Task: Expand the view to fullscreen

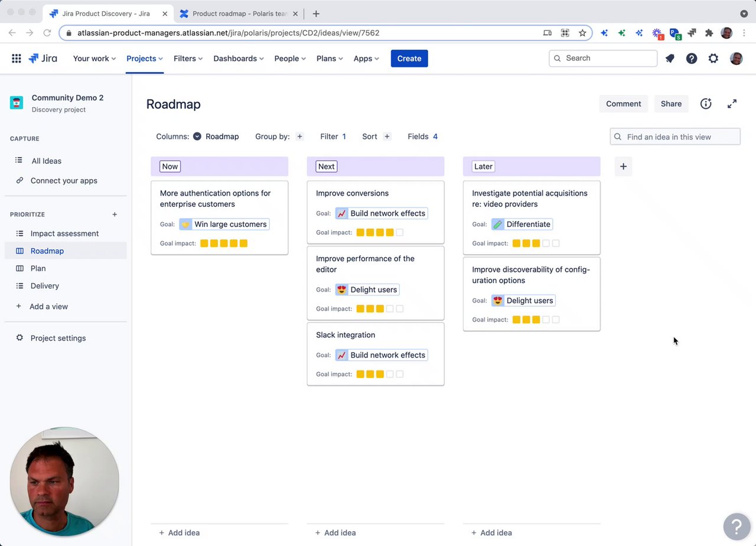Action: pyautogui.click(x=732, y=104)
